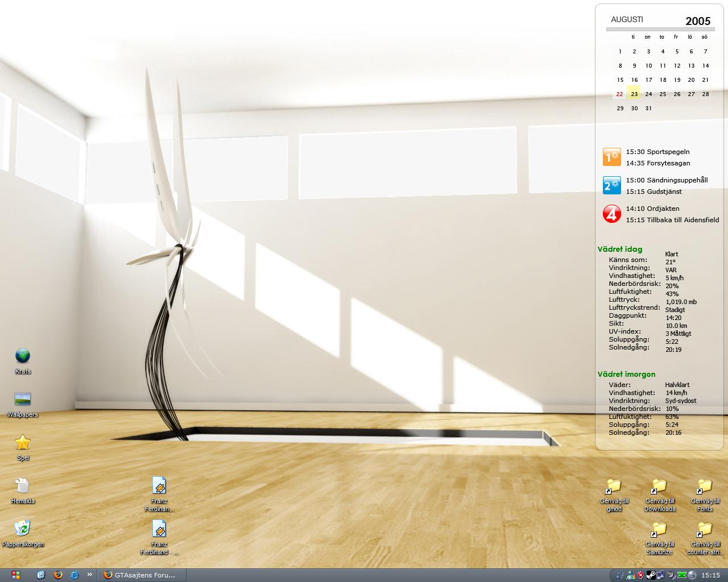The width and height of the screenshot is (728, 582).
Task: Select the Genväg till Samurize shortcut
Action: [x=660, y=538]
